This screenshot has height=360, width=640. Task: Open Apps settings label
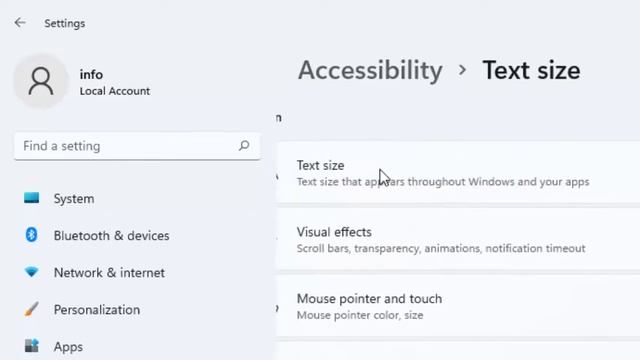pos(68,347)
